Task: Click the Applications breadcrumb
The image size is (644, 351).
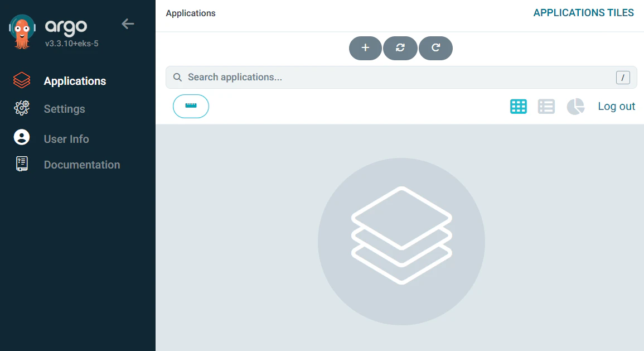Action: 191,13
